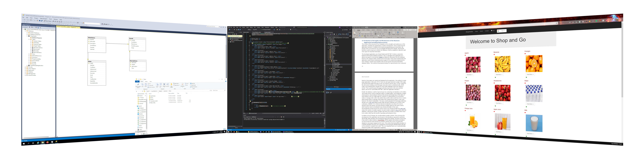
Task: Toggle Italic formatting in Word ribbon
Action: pos(361,34)
